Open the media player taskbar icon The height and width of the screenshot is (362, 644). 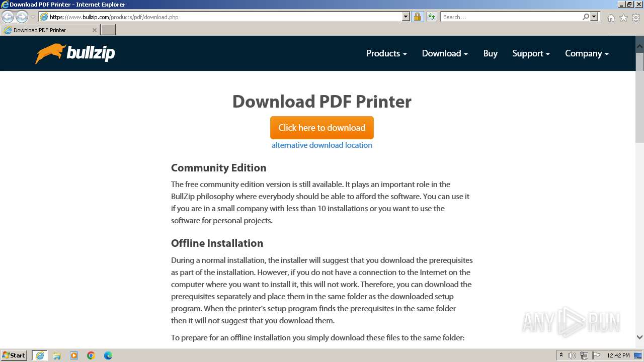(74, 355)
